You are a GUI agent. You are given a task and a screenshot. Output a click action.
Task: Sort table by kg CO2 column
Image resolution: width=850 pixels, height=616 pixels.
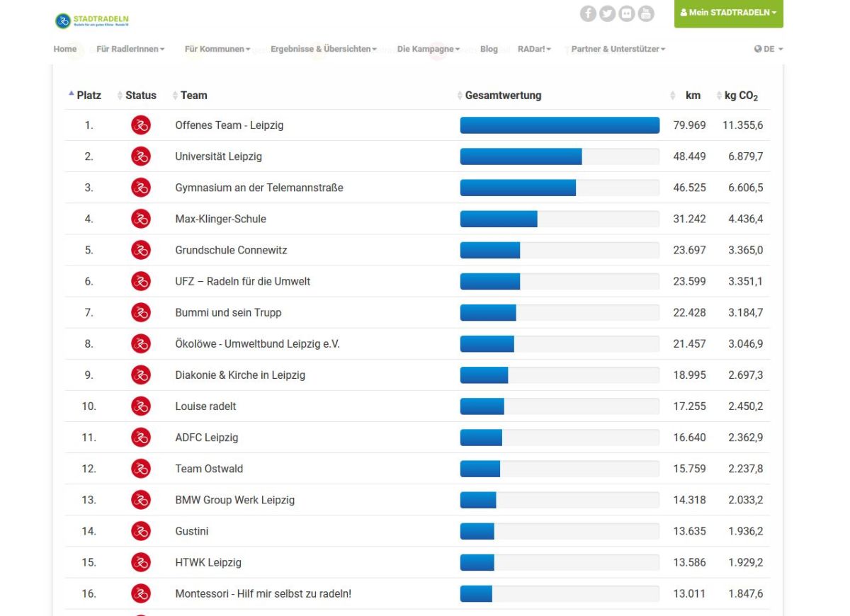click(741, 96)
